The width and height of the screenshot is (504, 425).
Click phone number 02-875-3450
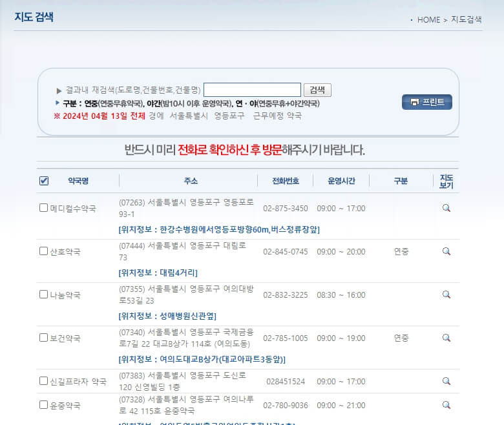286,209
